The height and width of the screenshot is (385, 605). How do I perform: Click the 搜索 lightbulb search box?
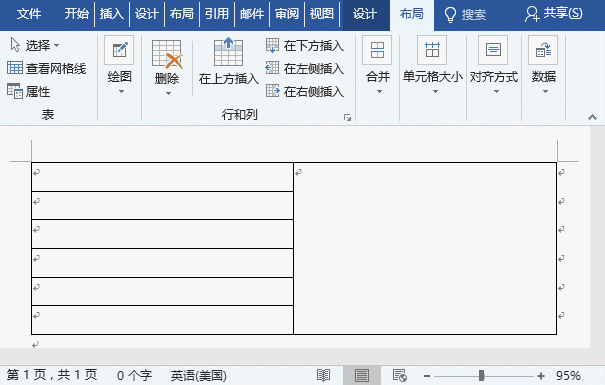tap(465, 15)
